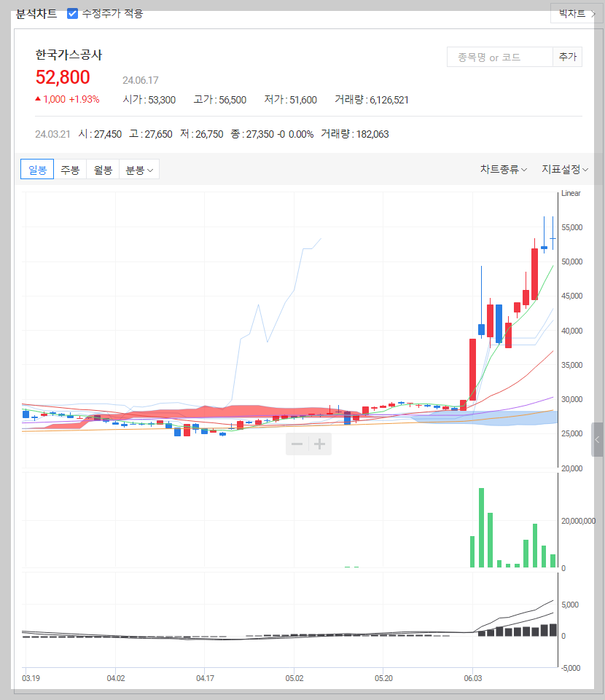Click the 05.02 date axis label
The image size is (605, 700).
point(294,678)
